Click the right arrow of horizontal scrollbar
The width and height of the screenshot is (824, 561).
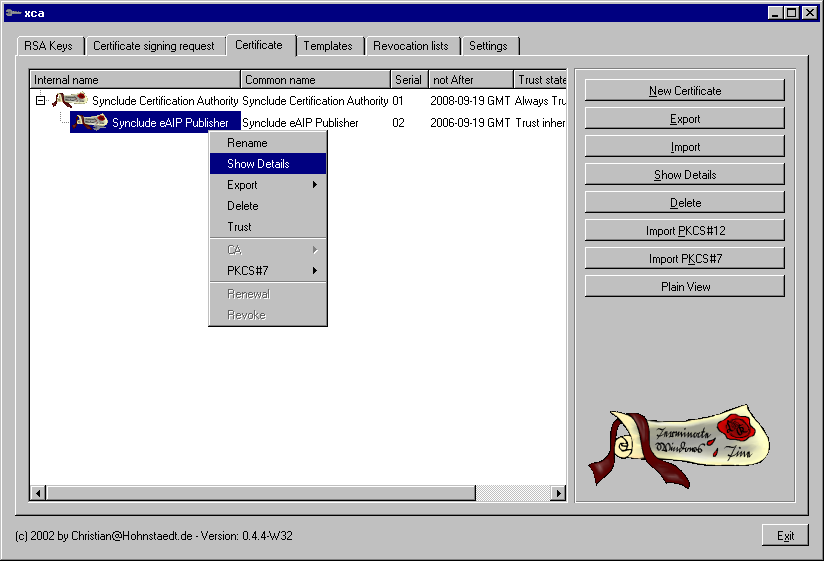pos(559,493)
